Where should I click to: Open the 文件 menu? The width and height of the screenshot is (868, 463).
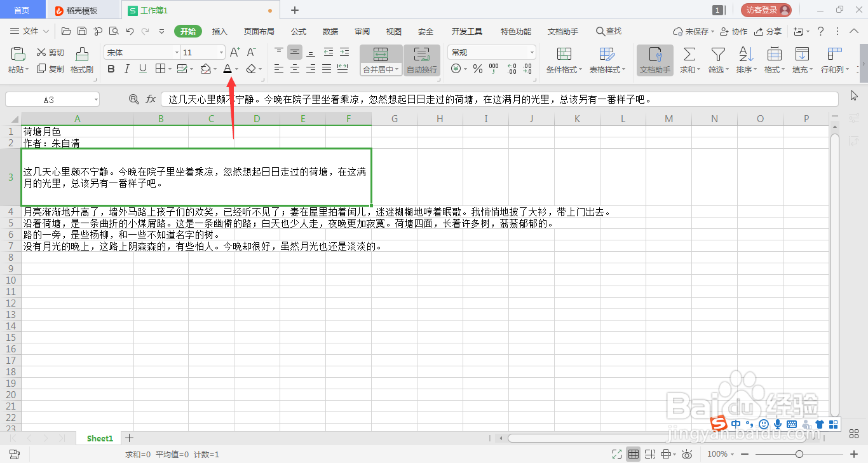(30, 31)
